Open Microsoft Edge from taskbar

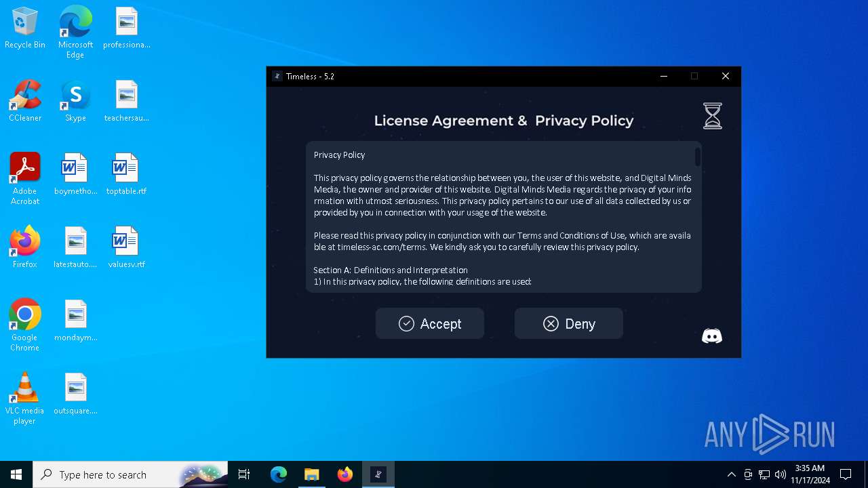pyautogui.click(x=279, y=474)
